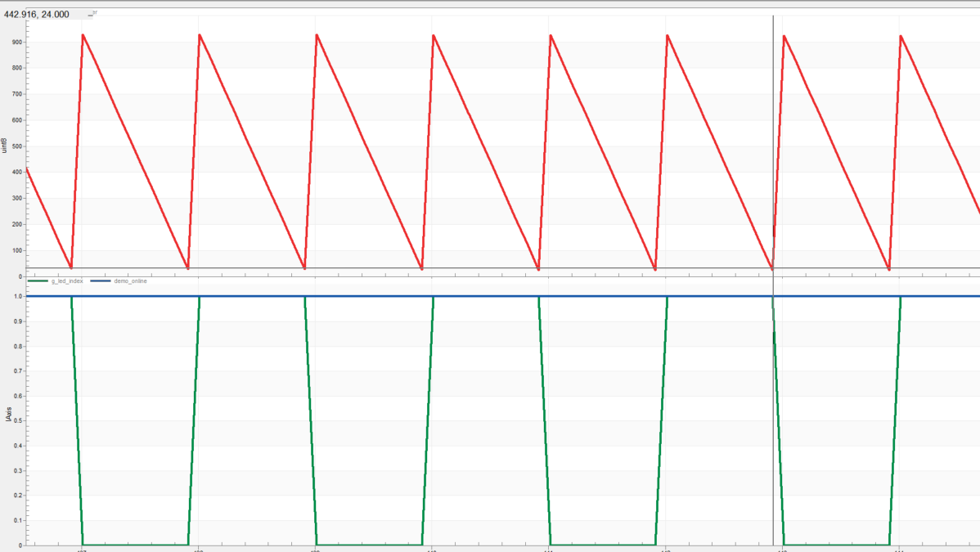Click the vertical cursor line in the upper plot
The height and width of the screenshot is (552, 980).
point(773,123)
